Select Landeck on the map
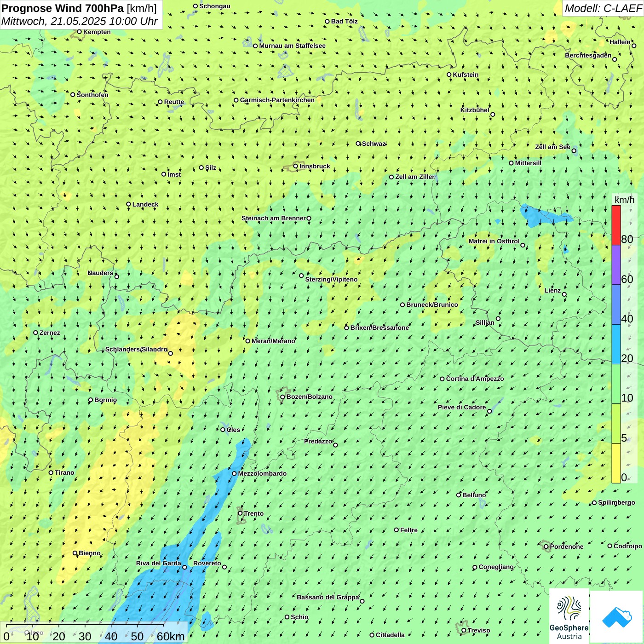 (x=145, y=204)
